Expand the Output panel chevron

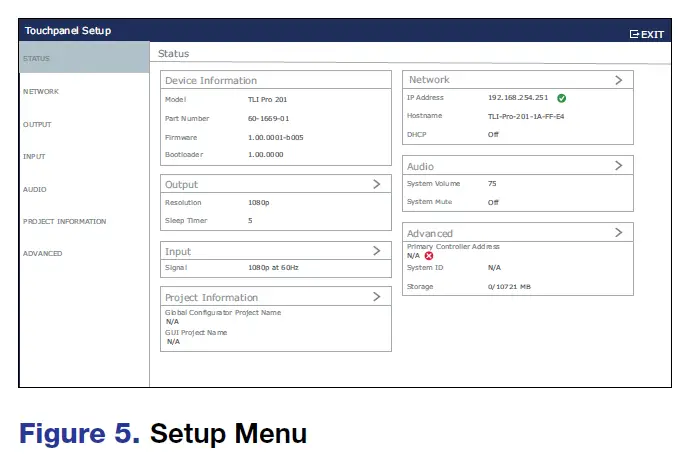(x=377, y=184)
